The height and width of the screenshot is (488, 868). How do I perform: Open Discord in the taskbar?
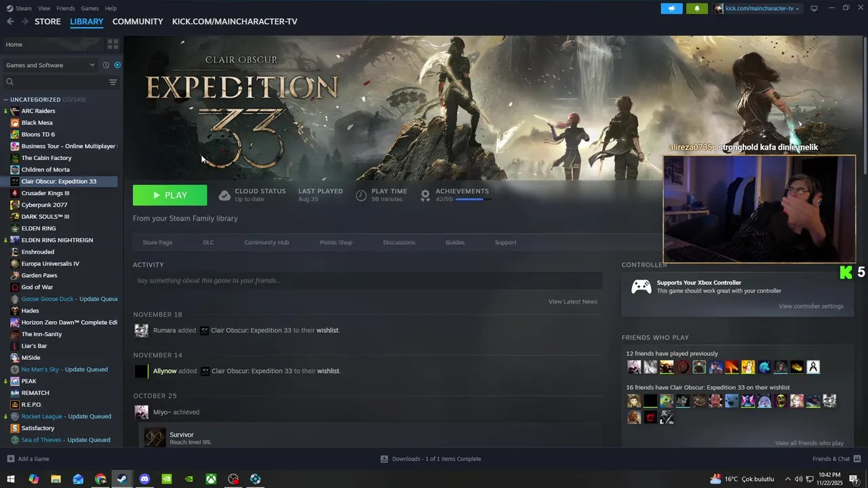tap(144, 479)
